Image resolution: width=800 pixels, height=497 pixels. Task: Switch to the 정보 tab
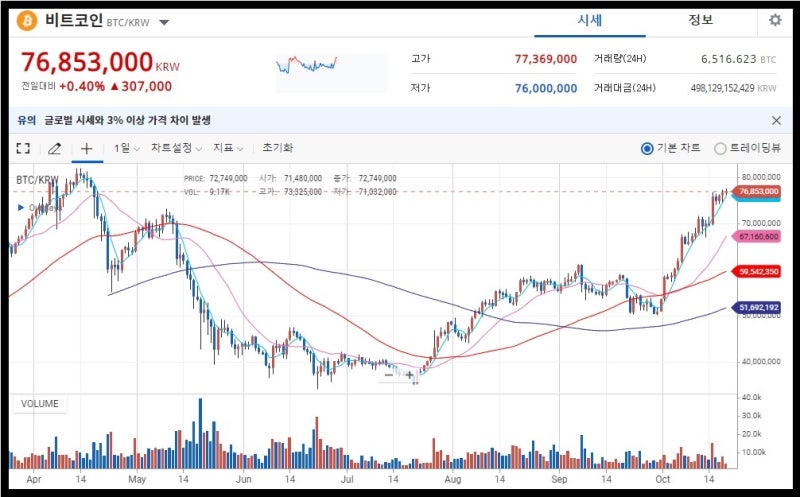pyautogui.click(x=701, y=20)
